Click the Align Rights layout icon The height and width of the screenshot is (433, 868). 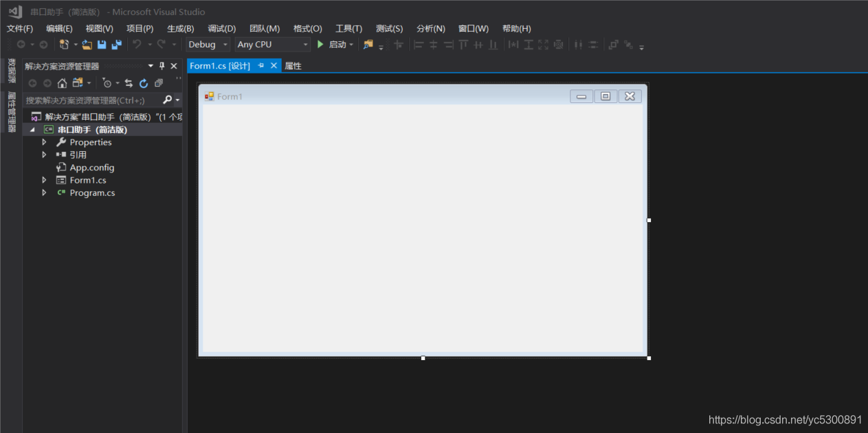[x=448, y=45]
